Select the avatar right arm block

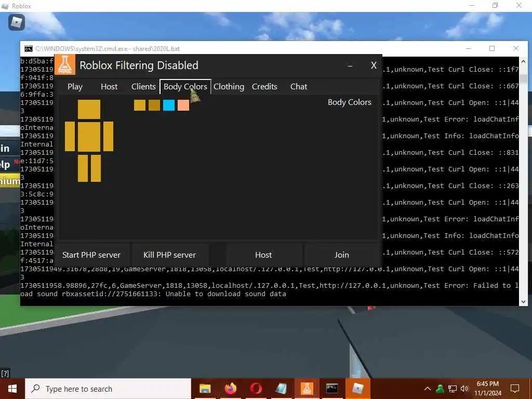(108, 137)
